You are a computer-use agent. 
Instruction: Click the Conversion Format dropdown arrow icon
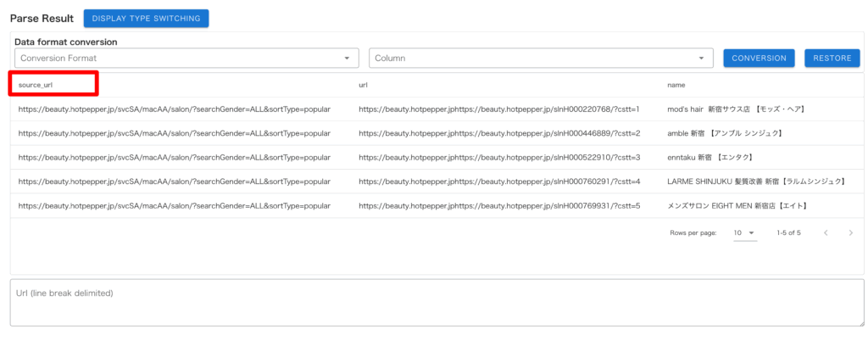click(347, 59)
